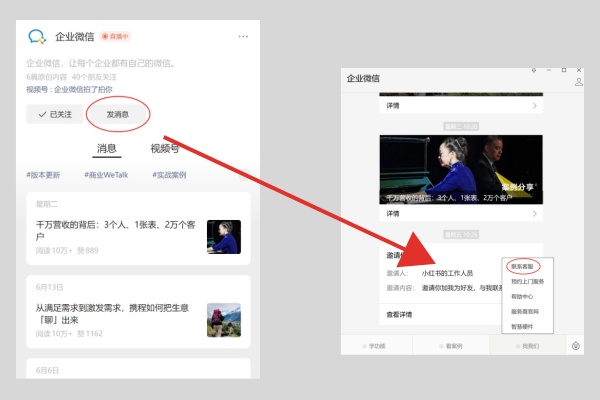This screenshot has width=600, height=400.
Task: Open the 学功能 bottom menu
Action: [377, 346]
